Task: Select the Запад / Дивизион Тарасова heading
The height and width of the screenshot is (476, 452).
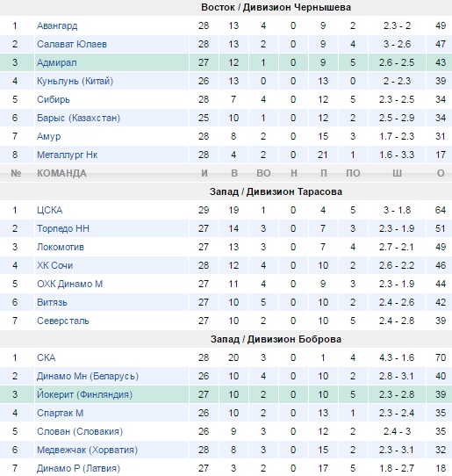Action: [276, 191]
